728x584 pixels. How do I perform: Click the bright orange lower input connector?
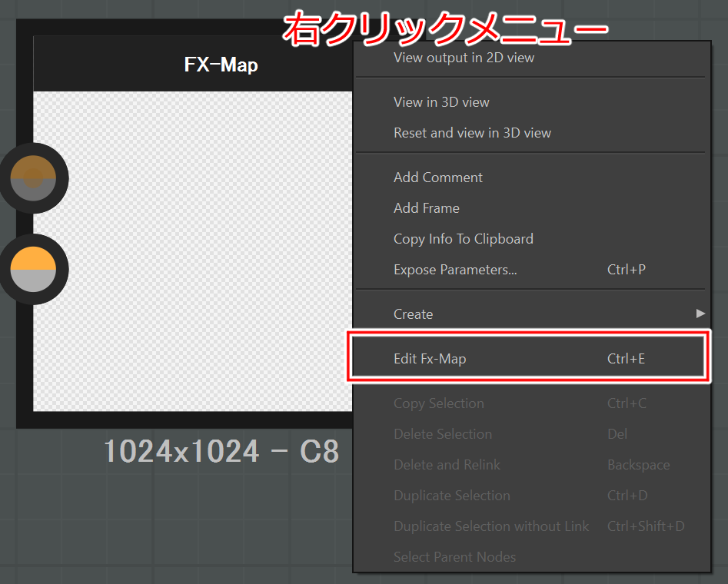tap(33, 269)
